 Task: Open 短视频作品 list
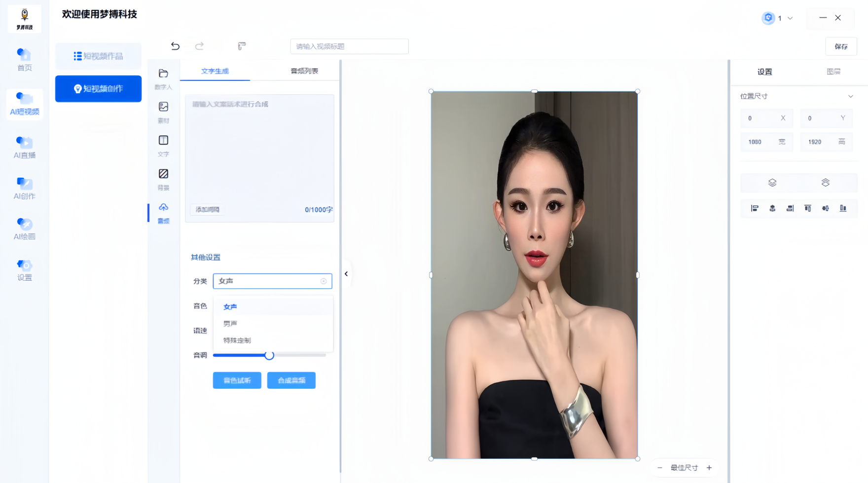pos(98,56)
